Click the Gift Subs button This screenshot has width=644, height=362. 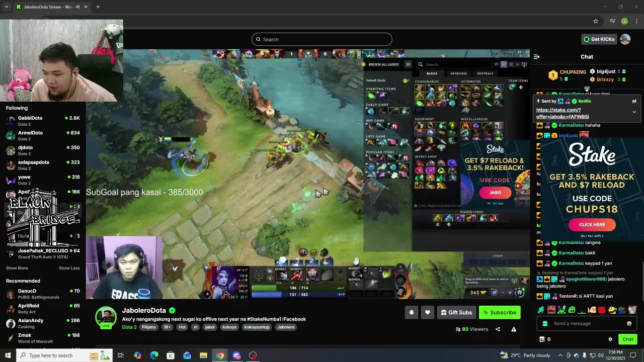(456, 312)
